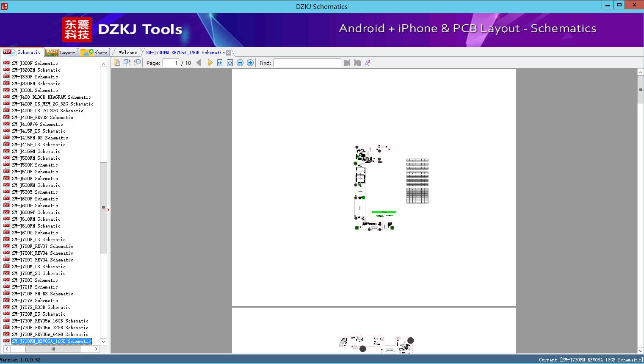Open SM-J700M_SS Schematic
This screenshot has height=364, width=644.
coord(39,273)
